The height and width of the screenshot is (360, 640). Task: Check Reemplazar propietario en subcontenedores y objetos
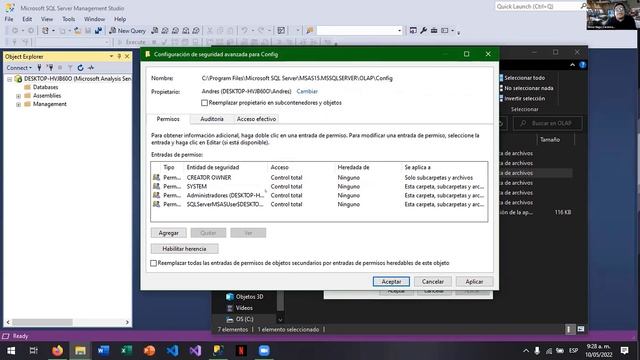point(204,103)
